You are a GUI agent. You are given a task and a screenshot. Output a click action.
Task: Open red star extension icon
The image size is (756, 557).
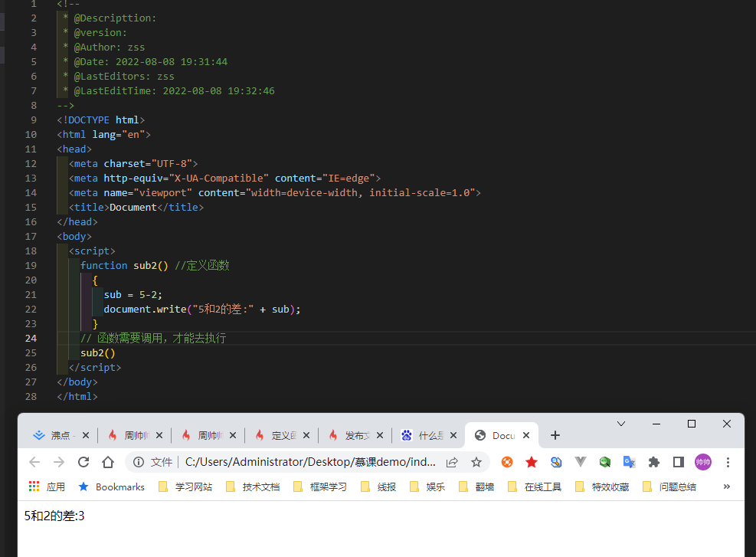click(x=532, y=462)
